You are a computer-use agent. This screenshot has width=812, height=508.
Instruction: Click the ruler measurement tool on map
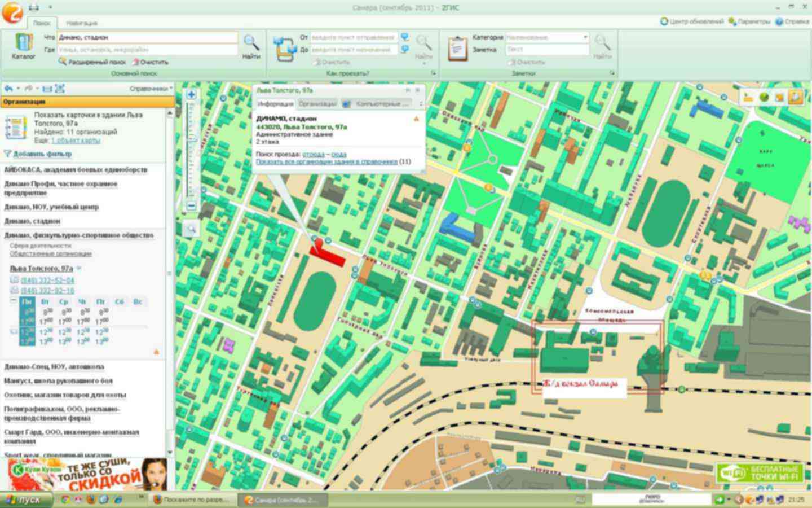tap(748, 97)
